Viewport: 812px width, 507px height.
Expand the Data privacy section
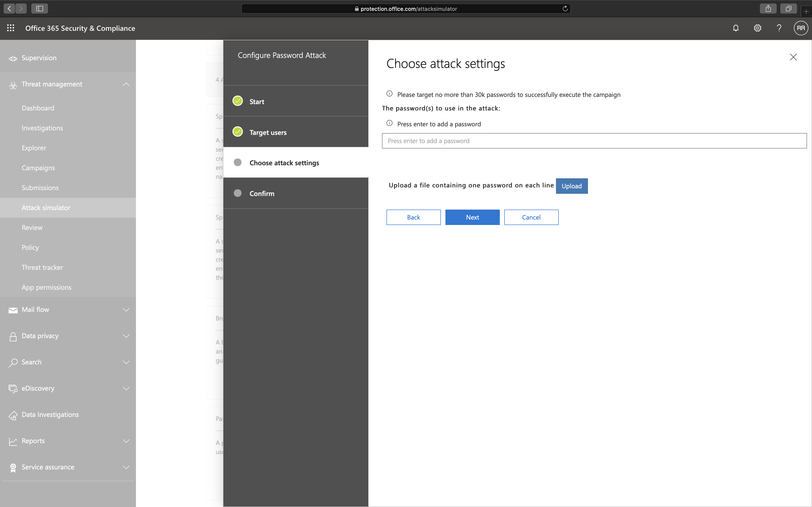click(x=126, y=336)
